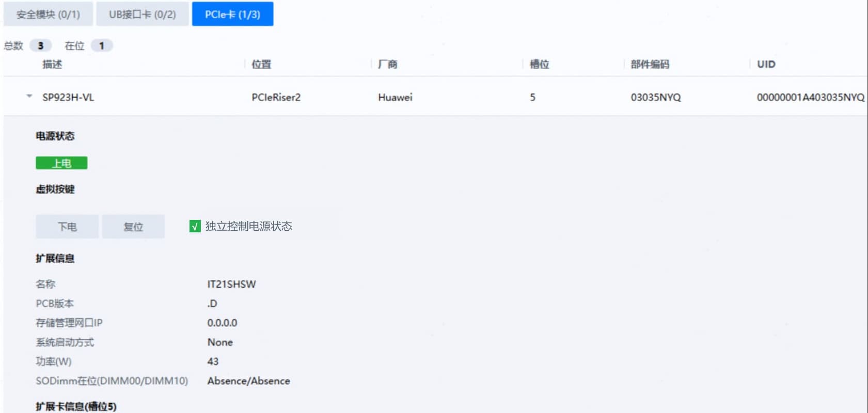Click the 位置 column header
Viewport: 868px width, 413px height.
coord(261,65)
